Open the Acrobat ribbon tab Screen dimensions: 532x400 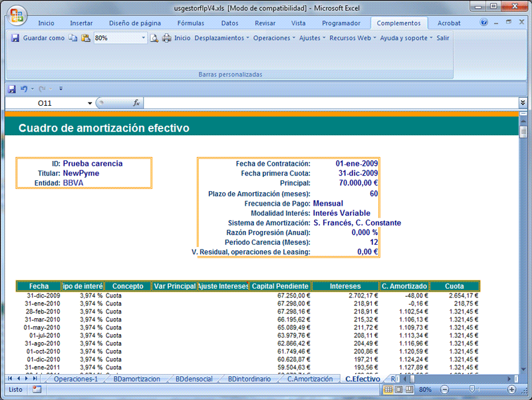[449, 23]
